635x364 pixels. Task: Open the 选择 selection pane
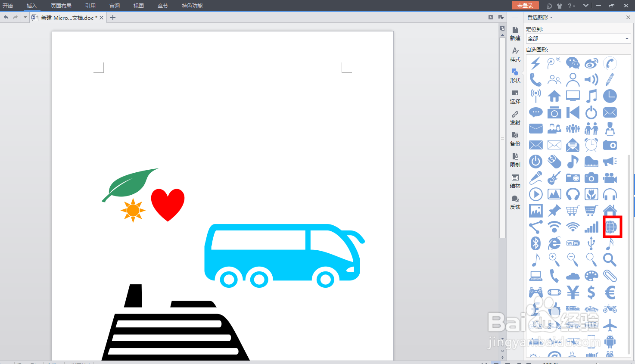click(x=515, y=97)
